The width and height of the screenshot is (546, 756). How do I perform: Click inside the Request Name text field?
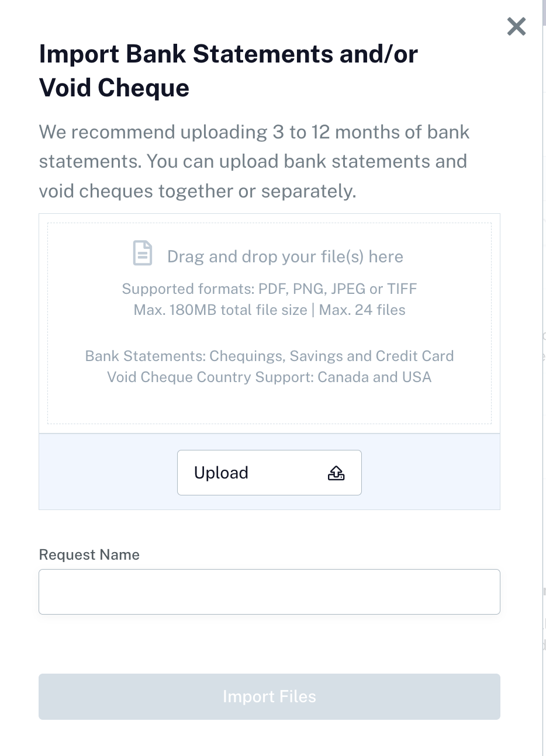pos(269,591)
